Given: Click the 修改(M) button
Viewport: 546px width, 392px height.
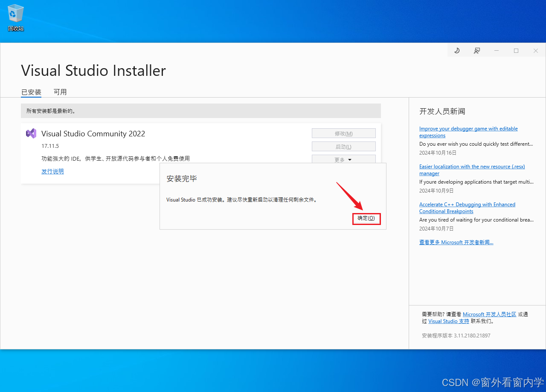Looking at the screenshot, I should (344, 133).
